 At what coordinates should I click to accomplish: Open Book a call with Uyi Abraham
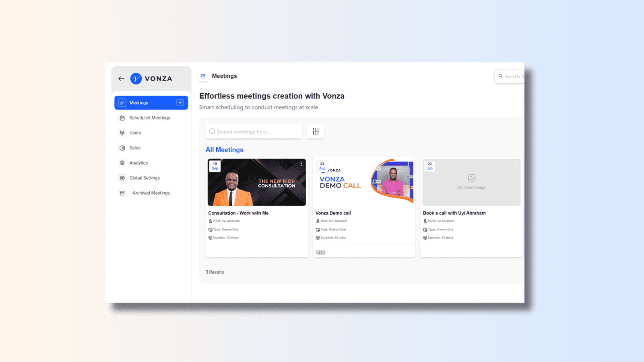(454, 213)
